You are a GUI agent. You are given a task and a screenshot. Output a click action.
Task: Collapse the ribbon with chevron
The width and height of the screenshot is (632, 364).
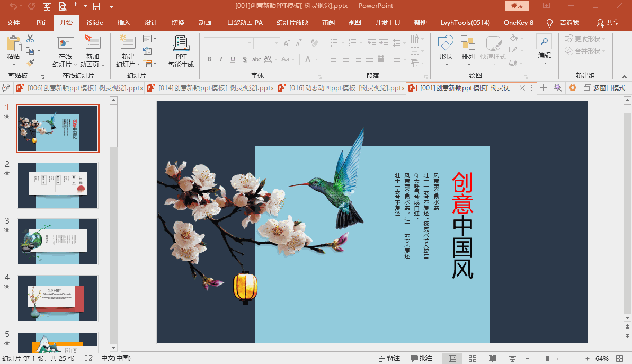[625, 77]
